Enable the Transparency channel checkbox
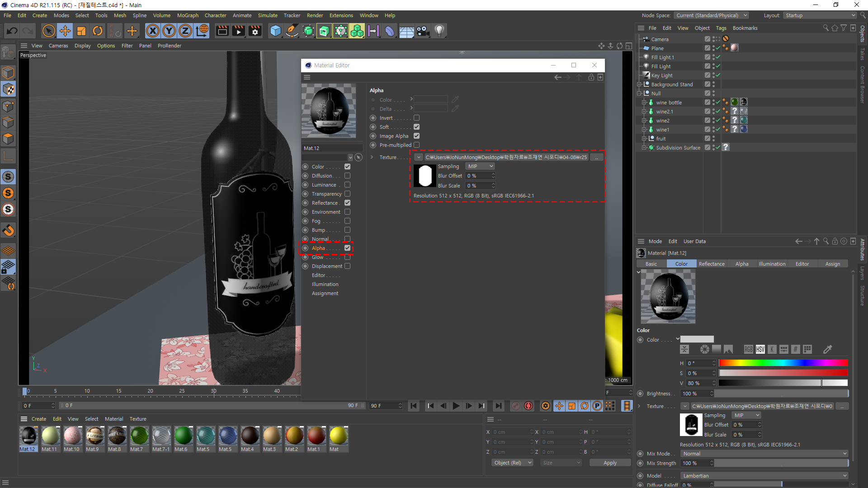 point(347,194)
